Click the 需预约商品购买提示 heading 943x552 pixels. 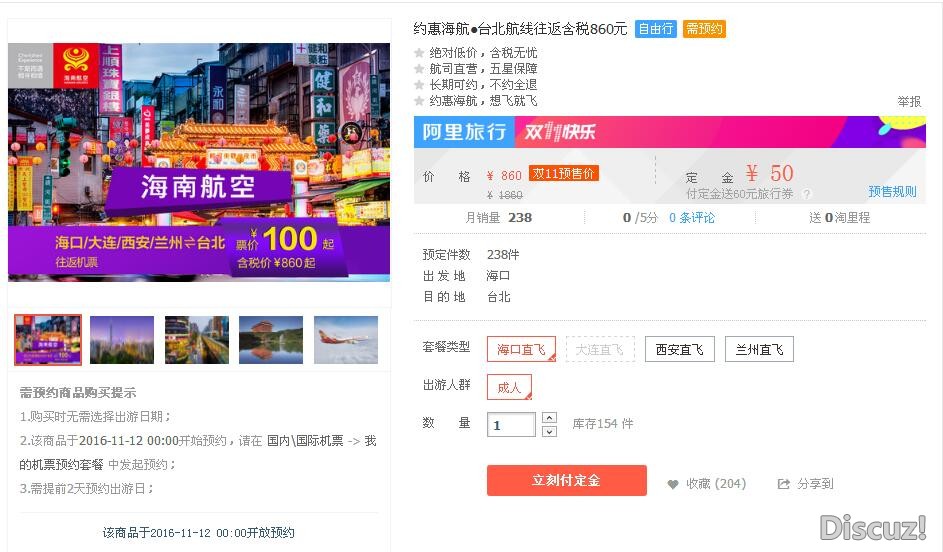coord(78,393)
